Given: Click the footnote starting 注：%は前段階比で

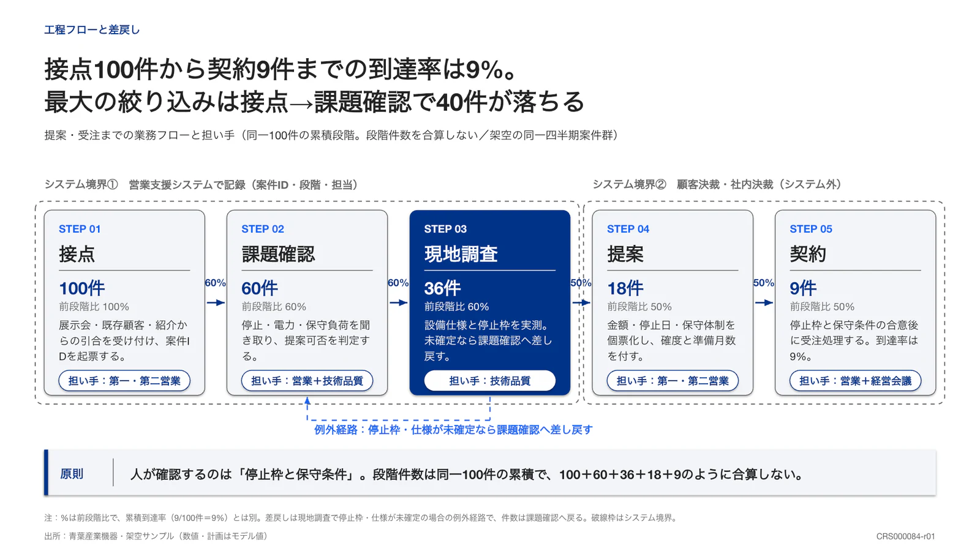Looking at the screenshot, I should click(x=361, y=518).
